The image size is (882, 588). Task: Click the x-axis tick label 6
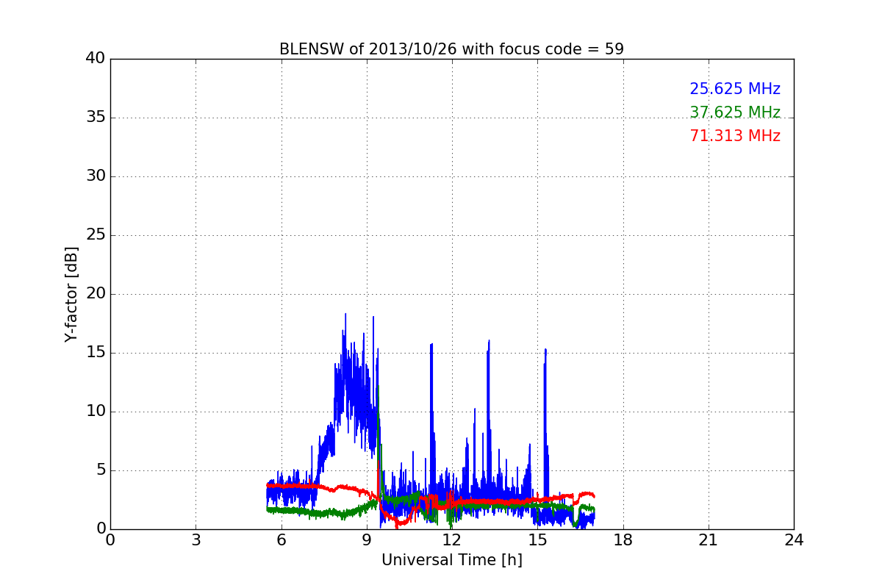click(x=281, y=540)
